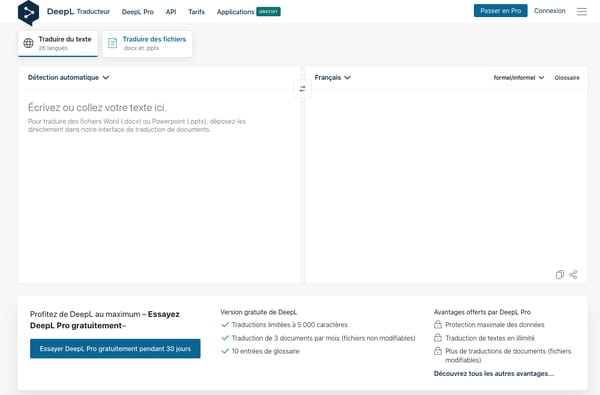Switch to Traduire des fichiers tab
Viewport: 600px width, 395px height.
click(147, 43)
